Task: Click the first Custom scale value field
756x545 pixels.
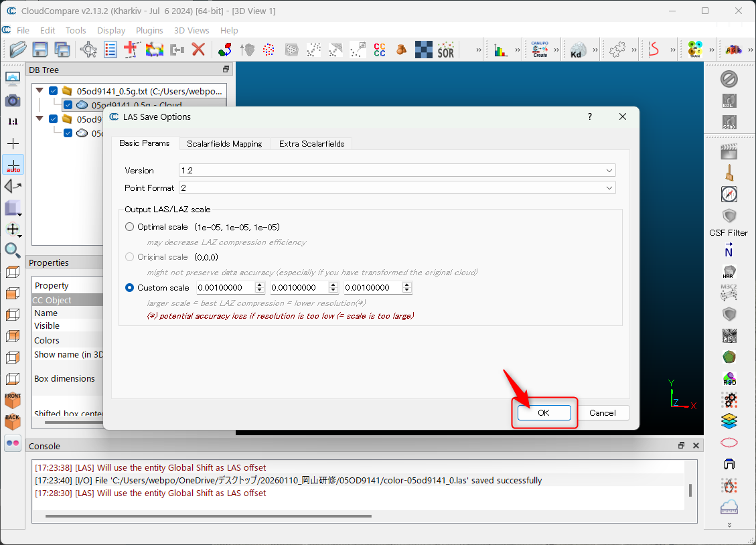Action: click(225, 288)
